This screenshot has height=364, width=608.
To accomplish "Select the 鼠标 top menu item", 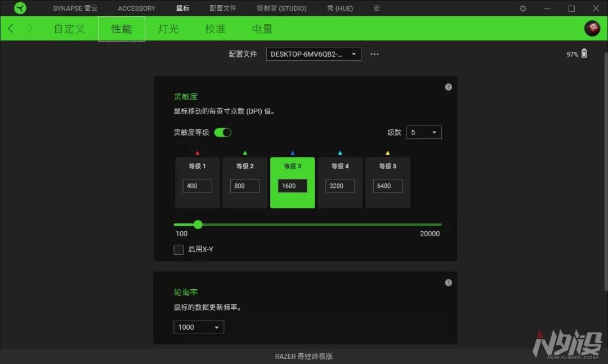I will [x=182, y=8].
